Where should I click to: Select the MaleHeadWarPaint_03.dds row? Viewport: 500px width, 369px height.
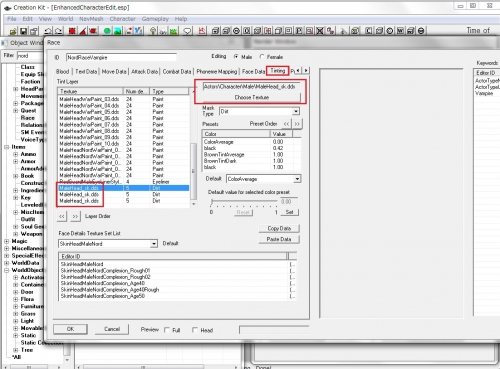tap(123, 99)
